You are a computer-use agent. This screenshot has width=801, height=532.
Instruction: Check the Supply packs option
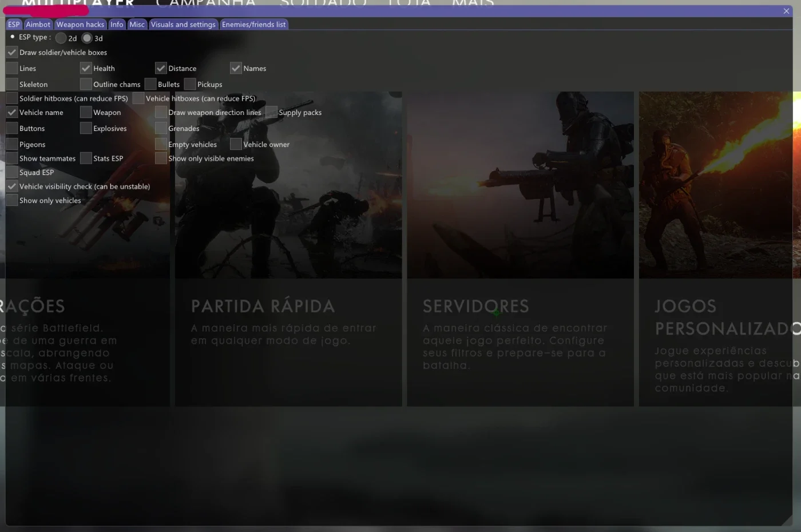tap(271, 112)
